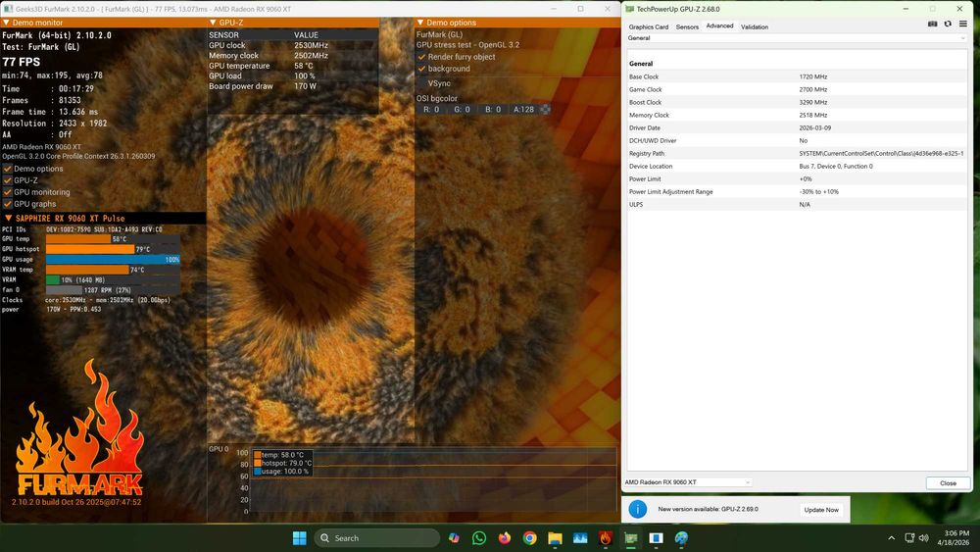Open WhatsApp from the taskbar
This screenshot has width=980, height=552.
(479, 537)
